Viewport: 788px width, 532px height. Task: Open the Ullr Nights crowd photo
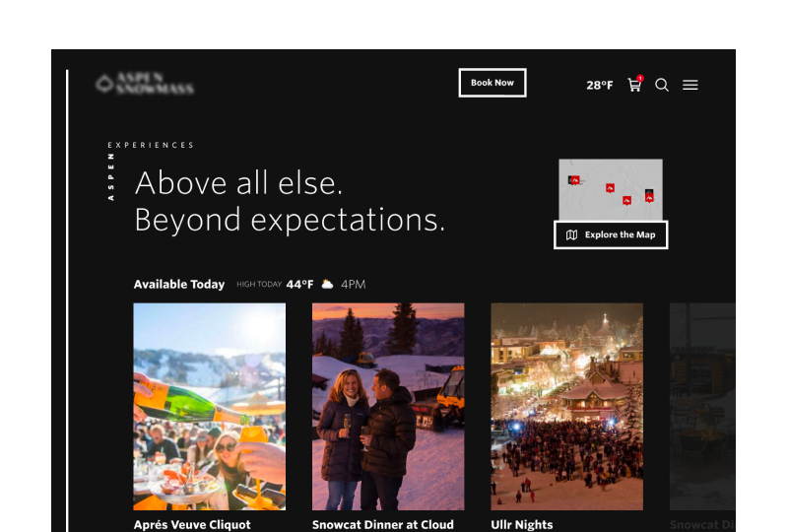coord(567,406)
